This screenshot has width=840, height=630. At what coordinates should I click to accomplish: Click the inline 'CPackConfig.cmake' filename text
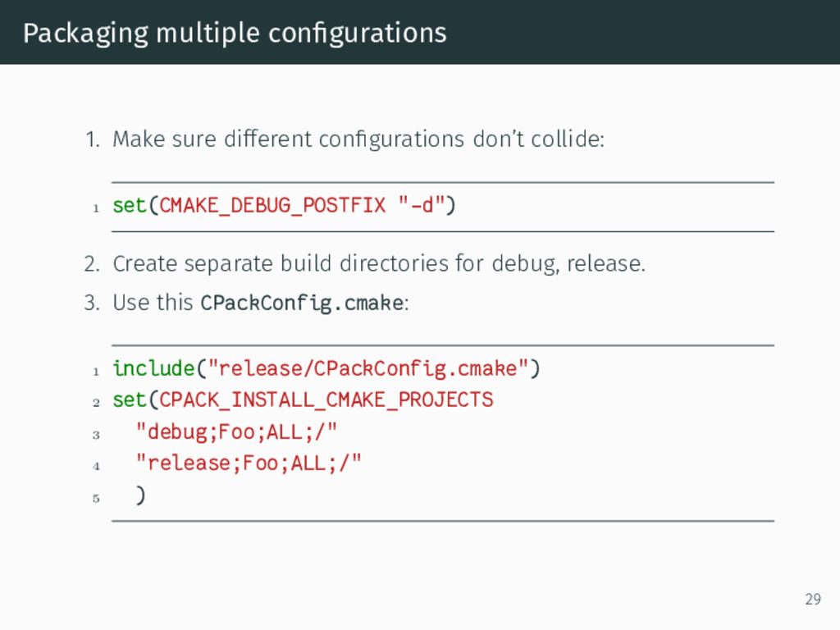pyautogui.click(x=302, y=304)
